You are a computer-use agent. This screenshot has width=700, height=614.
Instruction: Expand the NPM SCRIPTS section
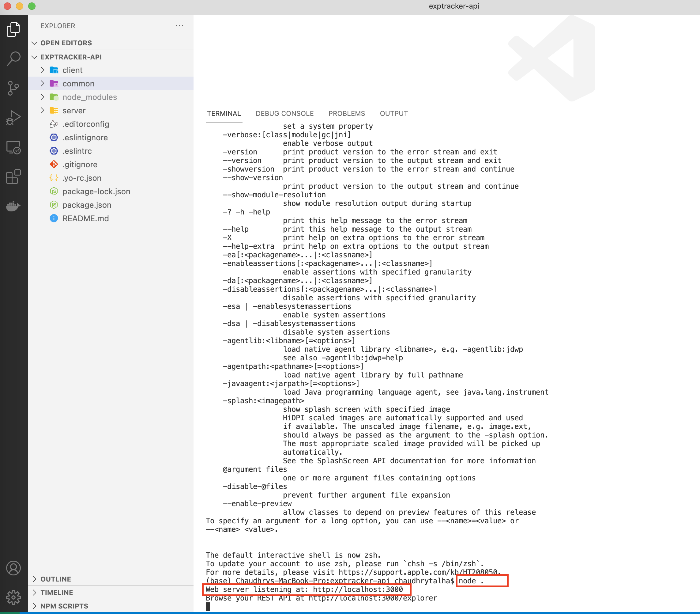point(64,606)
